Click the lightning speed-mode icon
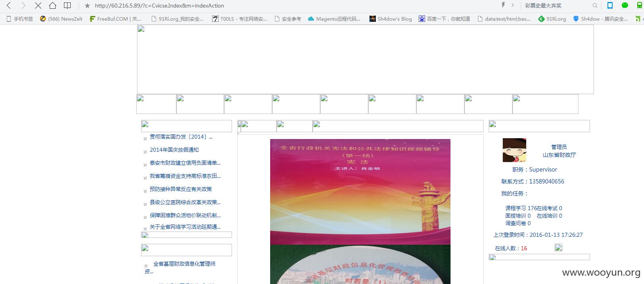The width and height of the screenshot is (644, 284). (x=503, y=5)
